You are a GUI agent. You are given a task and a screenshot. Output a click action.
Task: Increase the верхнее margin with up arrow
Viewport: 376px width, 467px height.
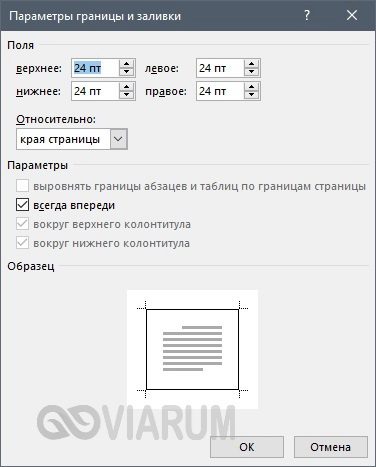[x=126, y=64]
